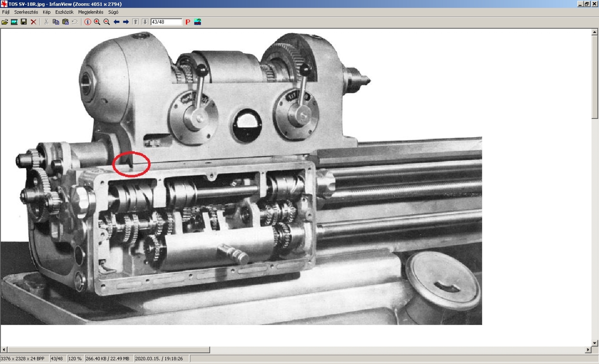This screenshot has width=599, height=364.
Task: Copy the image using the copy icon
Action: click(56, 22)
